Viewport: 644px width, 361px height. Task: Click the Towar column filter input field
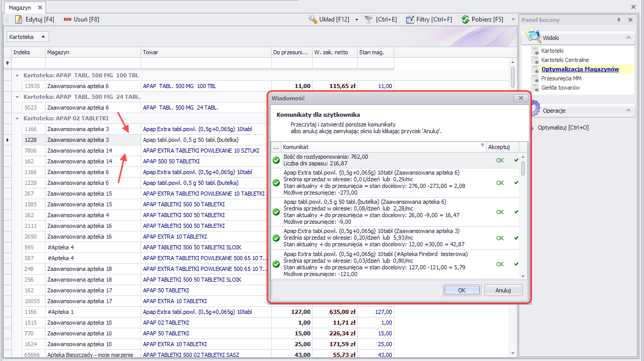206,63
